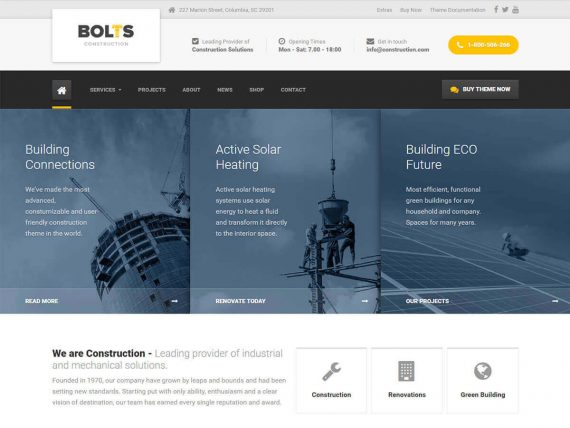
Task: Expand the Services dropdown menu
Action: 105,90
